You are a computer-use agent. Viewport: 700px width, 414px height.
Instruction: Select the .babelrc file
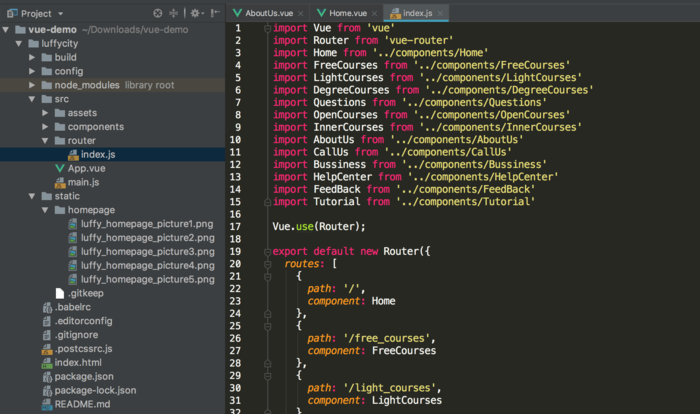point(72,307)
